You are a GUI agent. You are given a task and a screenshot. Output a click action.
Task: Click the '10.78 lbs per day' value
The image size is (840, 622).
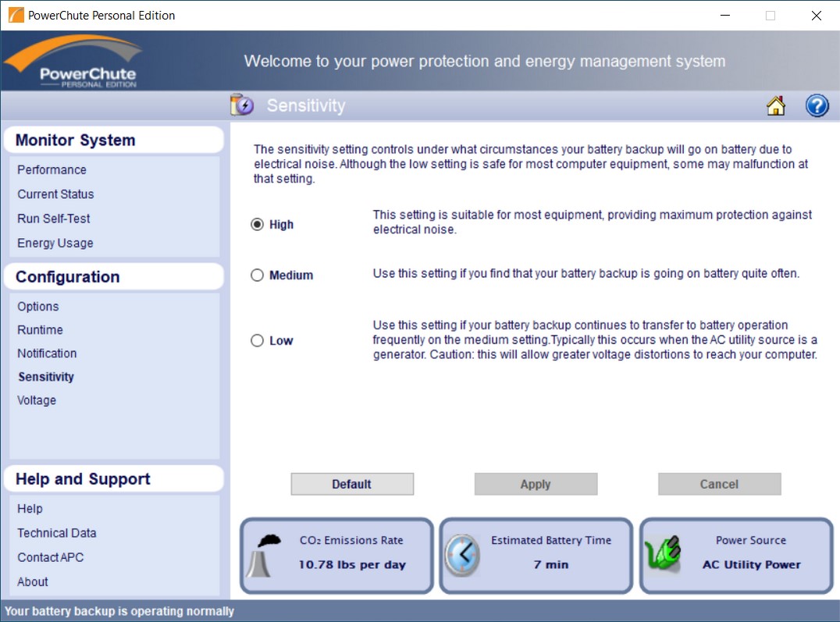(x=352, y=565)
